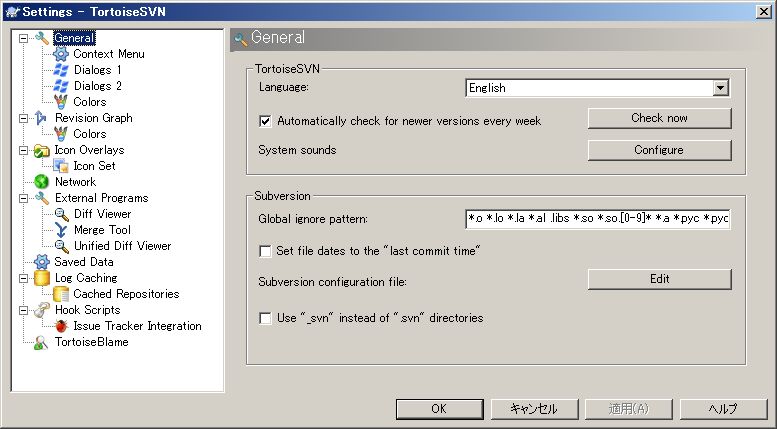Select the Merge Tool tree entry

[x=102, y=230]
